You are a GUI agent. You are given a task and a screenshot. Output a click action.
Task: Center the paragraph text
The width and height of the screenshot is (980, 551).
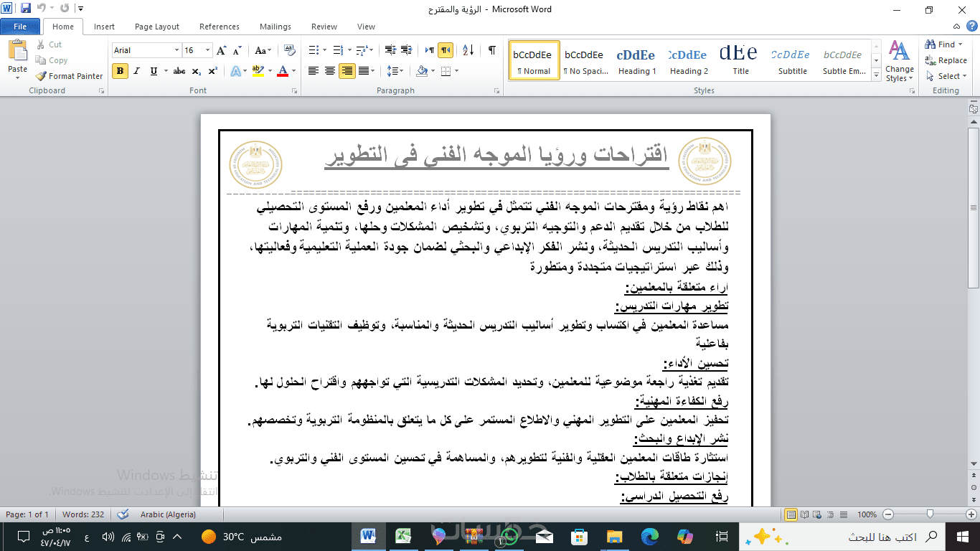[x=330, y=71]
